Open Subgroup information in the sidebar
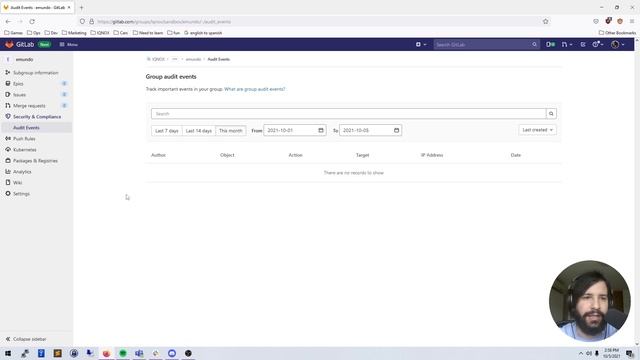640x360 pixels. coord(36,73)
